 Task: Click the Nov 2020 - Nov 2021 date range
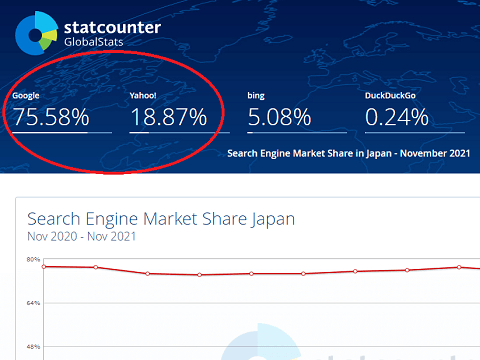[x=82, y=236]
